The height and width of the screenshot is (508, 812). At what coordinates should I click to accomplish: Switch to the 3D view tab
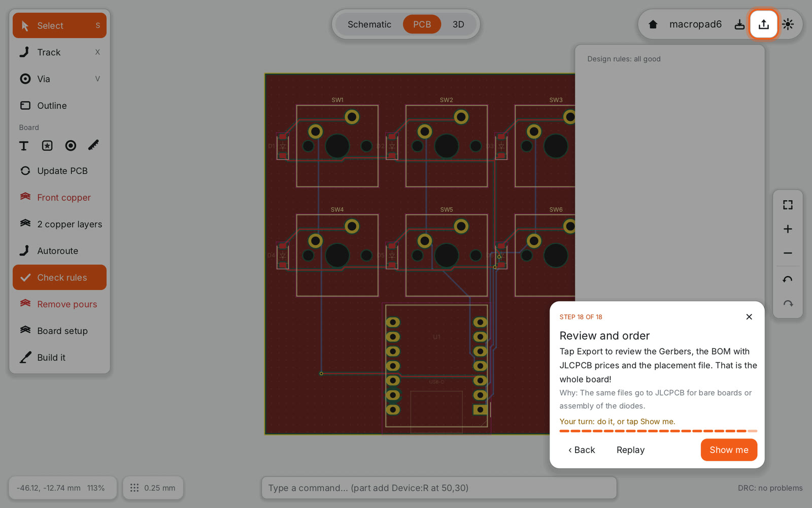pos(458,24)
